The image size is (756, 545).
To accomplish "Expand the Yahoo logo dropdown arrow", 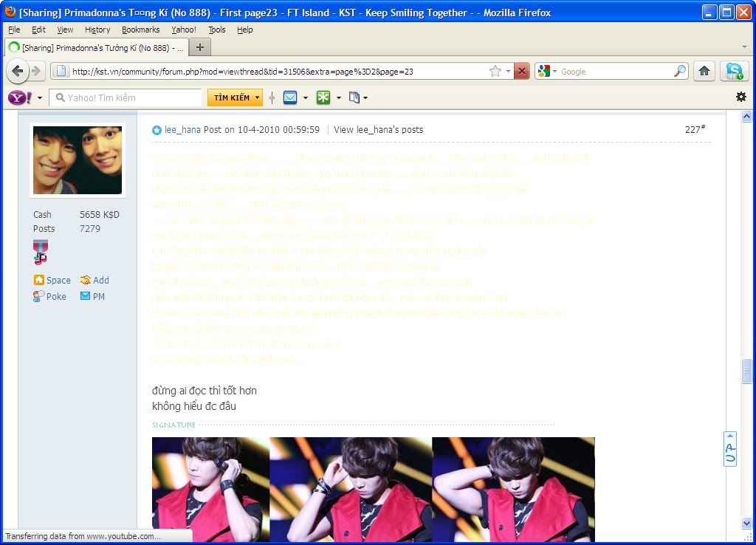I will click(40, 98).
